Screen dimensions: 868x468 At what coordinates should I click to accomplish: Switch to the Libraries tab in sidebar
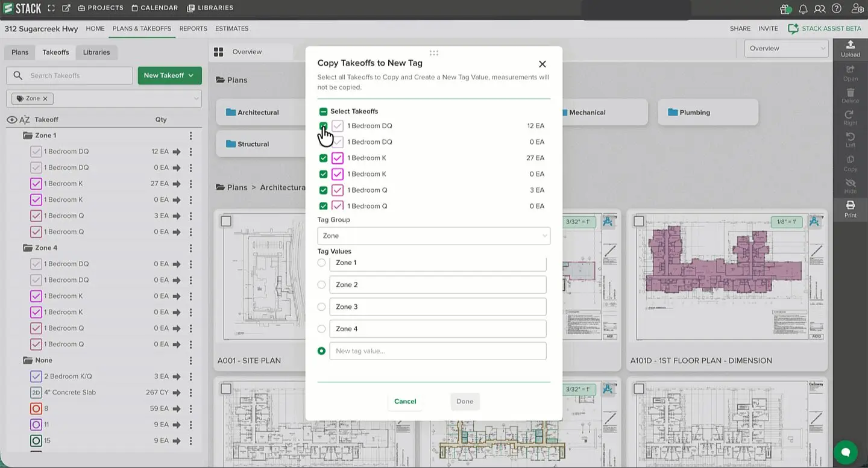[x=96, y=52]
